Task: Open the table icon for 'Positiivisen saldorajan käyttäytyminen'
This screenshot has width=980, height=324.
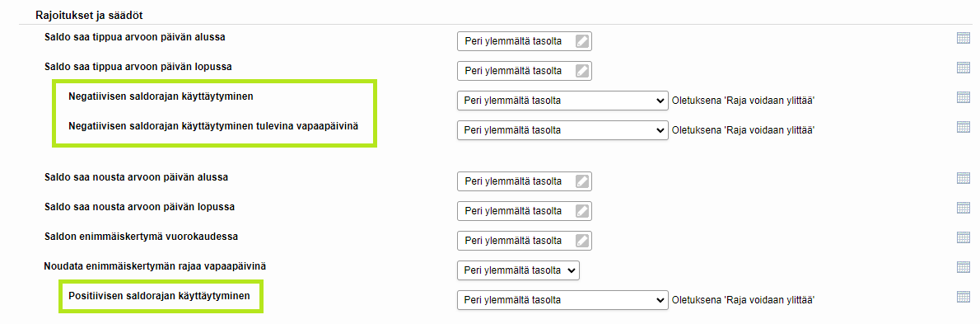Action: coord(964,296)
